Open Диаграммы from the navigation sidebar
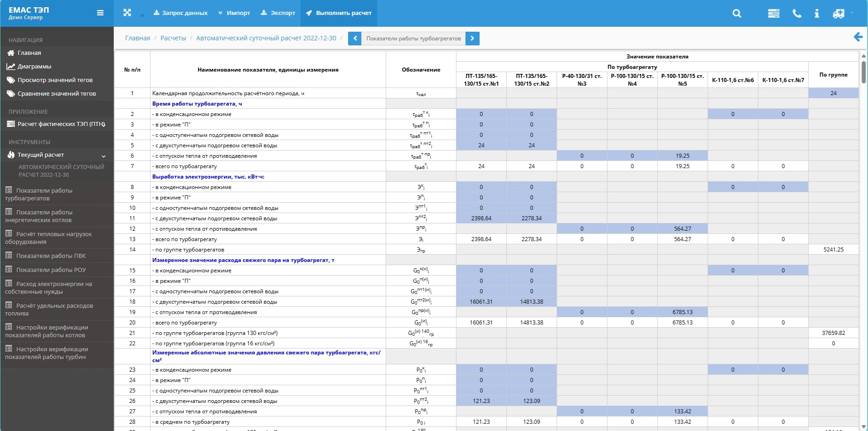The height and width of the screenshot is (431, 868). pos(34,67)
